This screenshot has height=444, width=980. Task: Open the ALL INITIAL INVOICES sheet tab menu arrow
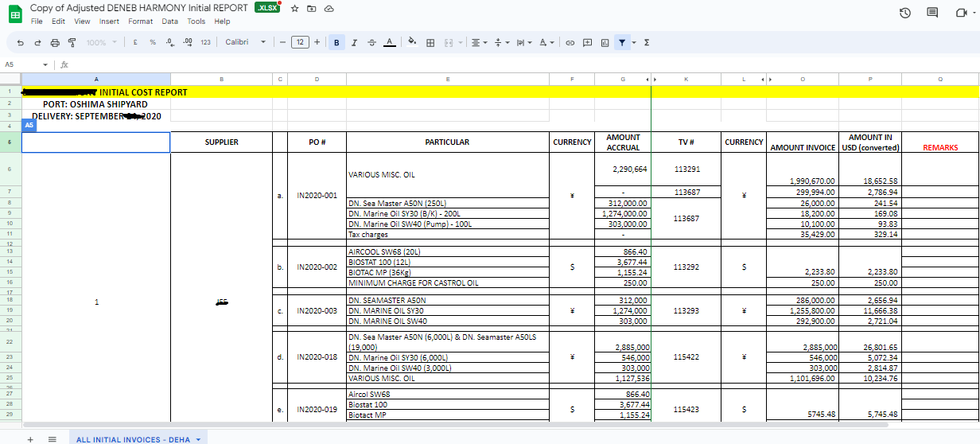click(196, 438)
